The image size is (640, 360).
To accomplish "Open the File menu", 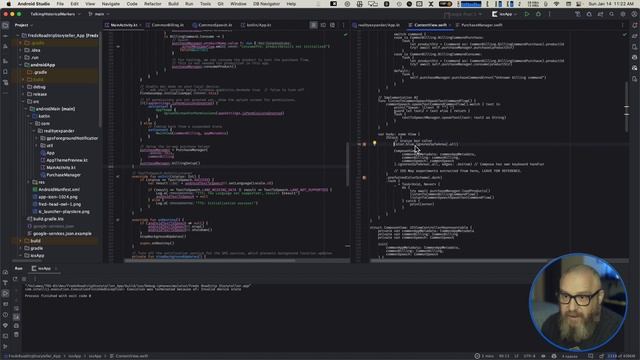I will [60, 4].
